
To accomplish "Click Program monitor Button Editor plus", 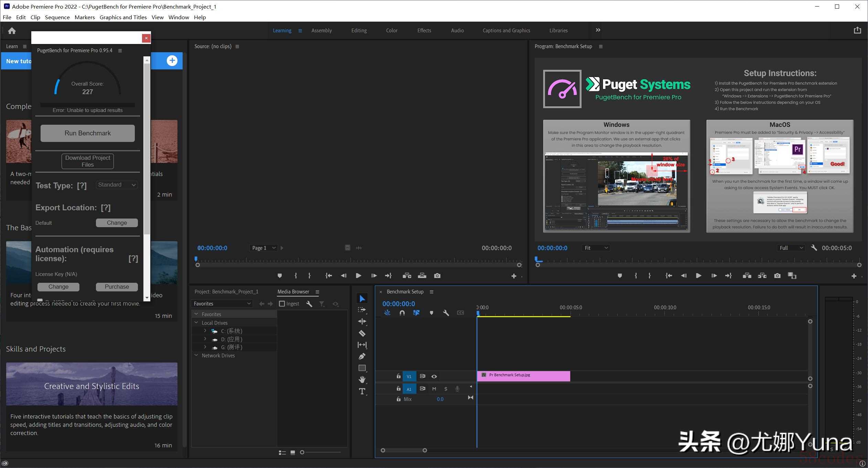I will pyautogui.click(x=854, y=276).
